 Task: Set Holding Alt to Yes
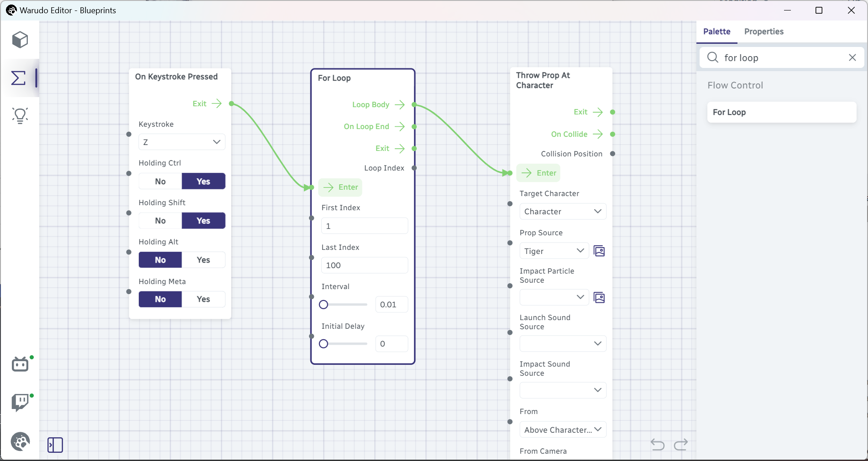(x=204, y=260)
